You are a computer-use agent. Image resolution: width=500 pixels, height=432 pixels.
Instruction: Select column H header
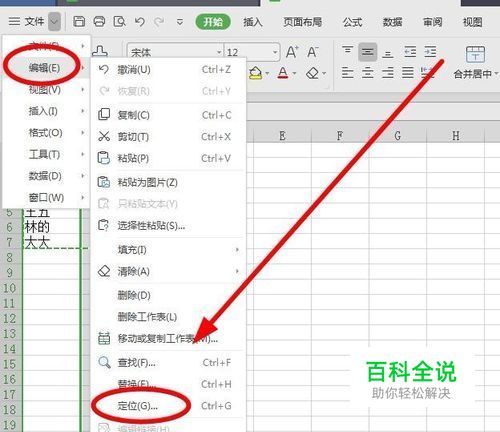(455, 135)
